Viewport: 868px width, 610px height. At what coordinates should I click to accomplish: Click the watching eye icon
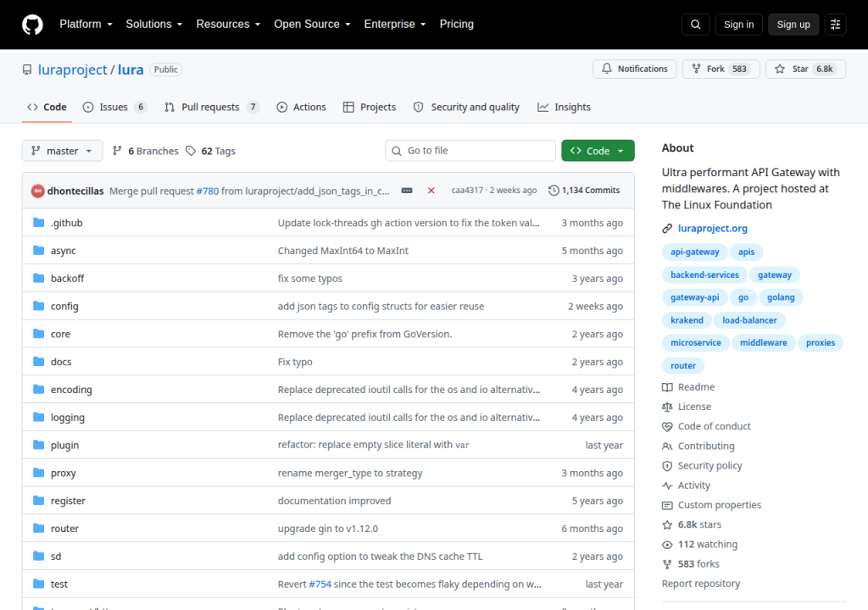point(668,545)
